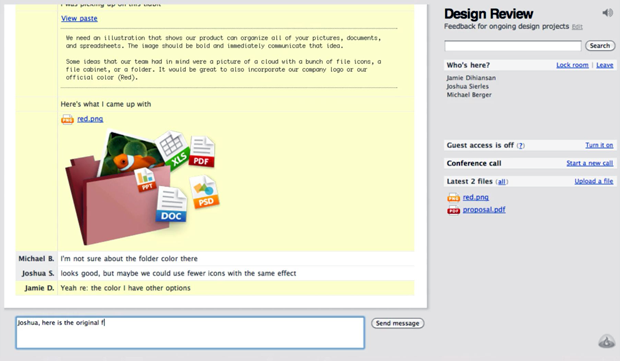The height and width of the screenshot is (361, 620).
Task: Click the "Latest 2 files" heading
Action: [469, 181]
